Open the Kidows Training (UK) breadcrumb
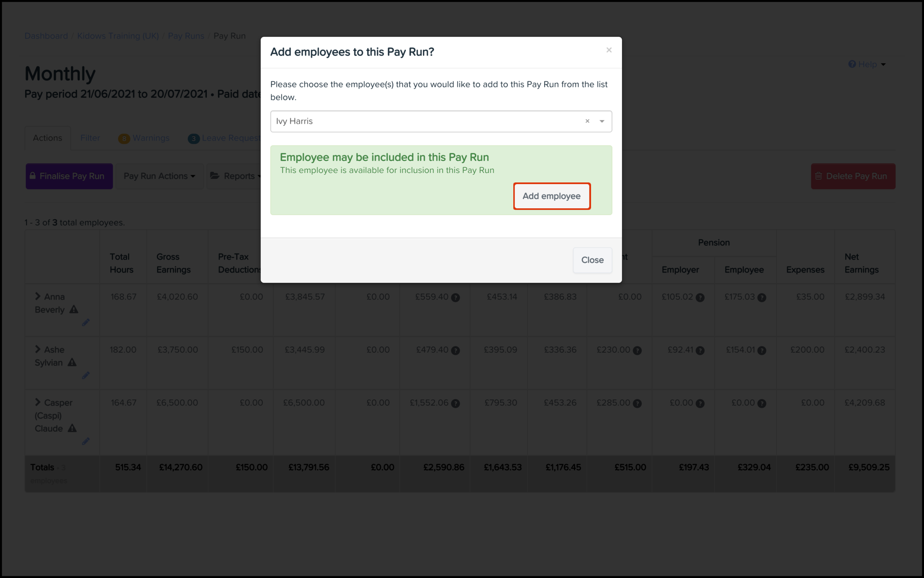This screenshot has width=924, height=578. click(x=118, y=36)
